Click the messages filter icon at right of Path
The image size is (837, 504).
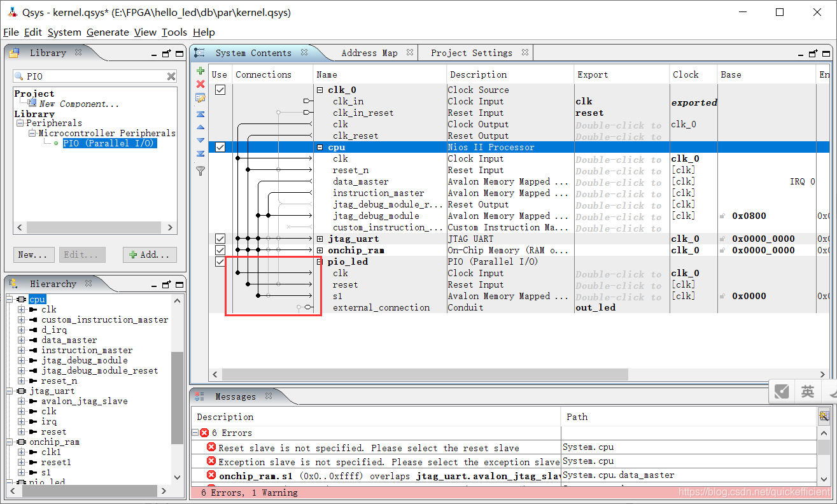824,416
